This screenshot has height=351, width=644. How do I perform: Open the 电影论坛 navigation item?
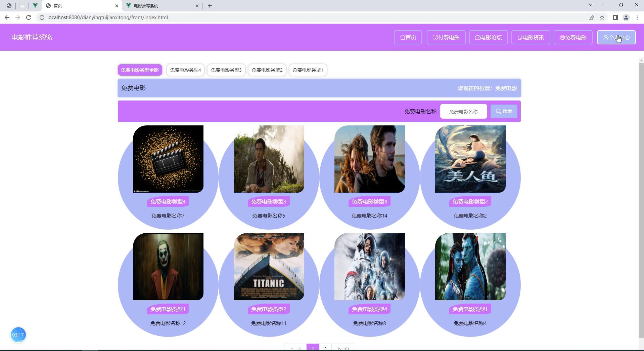[488, 37]
